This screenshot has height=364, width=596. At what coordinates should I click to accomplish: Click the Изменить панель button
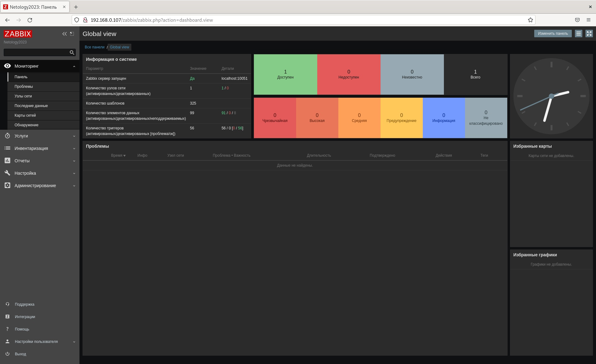[x=553, y=33]
